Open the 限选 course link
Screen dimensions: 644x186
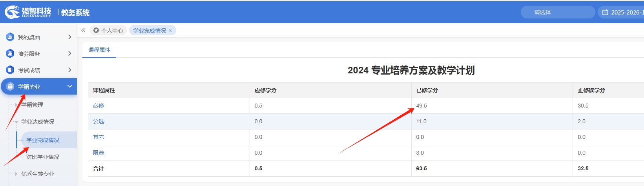[99, 153]
